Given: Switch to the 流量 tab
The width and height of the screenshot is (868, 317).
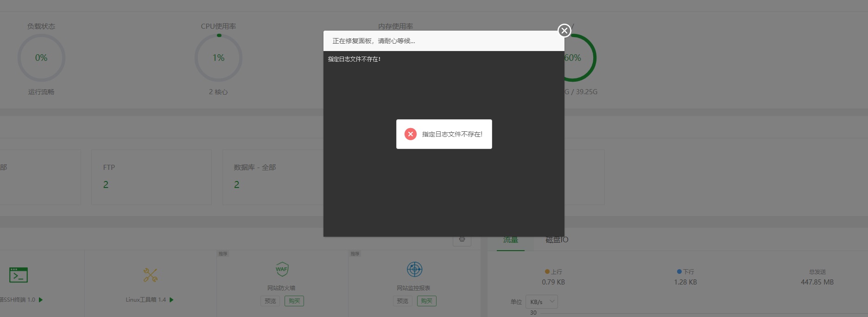Looking at the screenshot, I should pos(511,240).
